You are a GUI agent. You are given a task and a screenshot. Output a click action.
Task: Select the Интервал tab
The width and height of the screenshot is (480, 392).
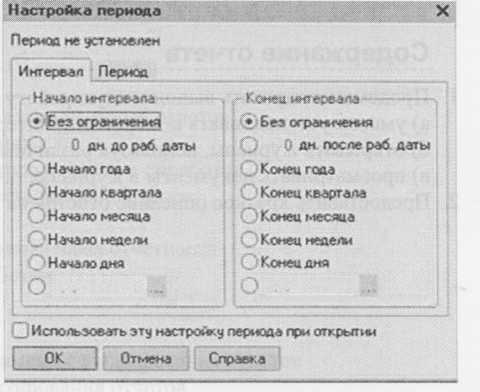coord(51,71)
